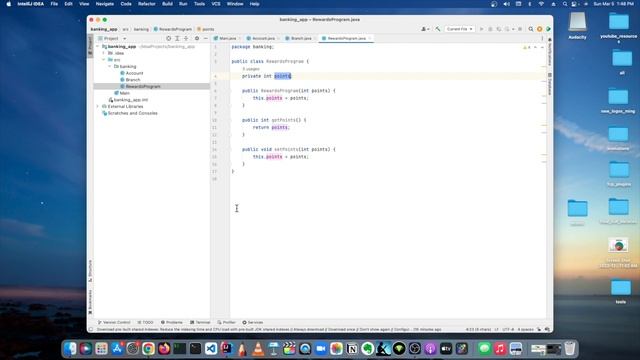
Task: Select Branch class in project tree
Action: pos(133,80)
